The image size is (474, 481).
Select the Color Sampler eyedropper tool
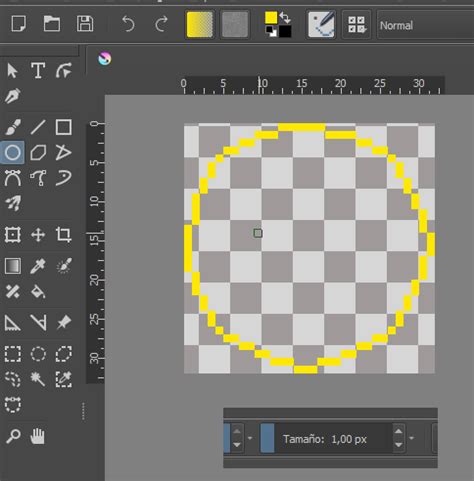[38, 266]
